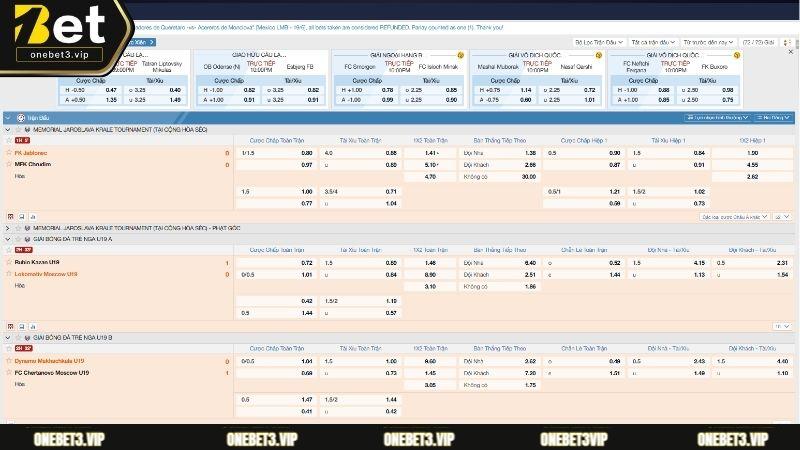Click star icon beside Jablonec 1H timer
This screenshot has width=800, height=450.
tap(9, 140)
